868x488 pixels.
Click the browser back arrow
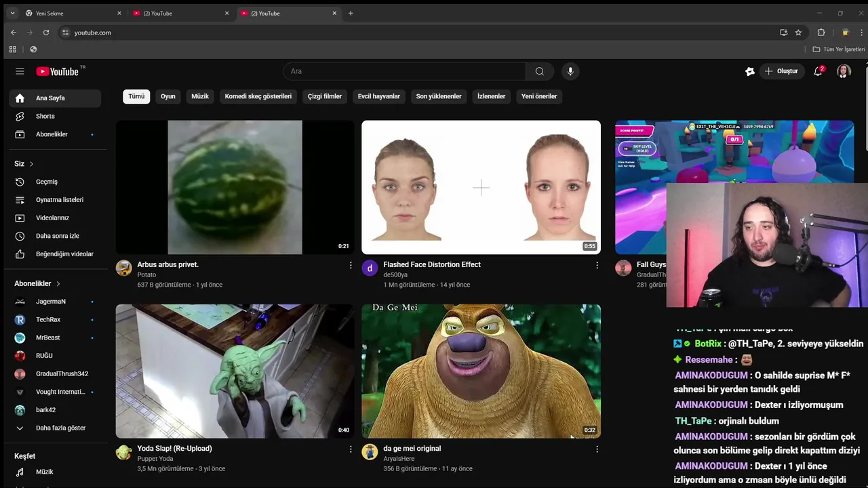[13, 33]
